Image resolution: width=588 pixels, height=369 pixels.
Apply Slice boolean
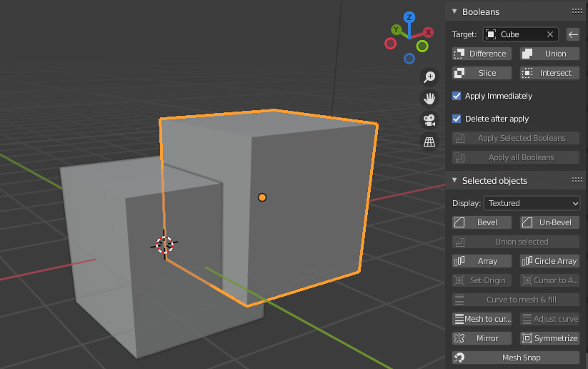(482, 73)
